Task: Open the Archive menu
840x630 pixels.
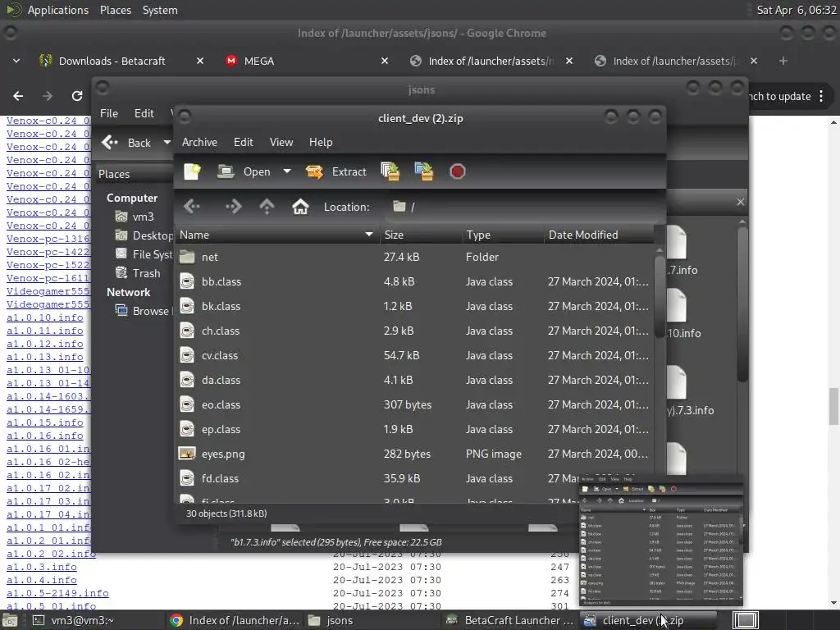Action: [199, 142]
